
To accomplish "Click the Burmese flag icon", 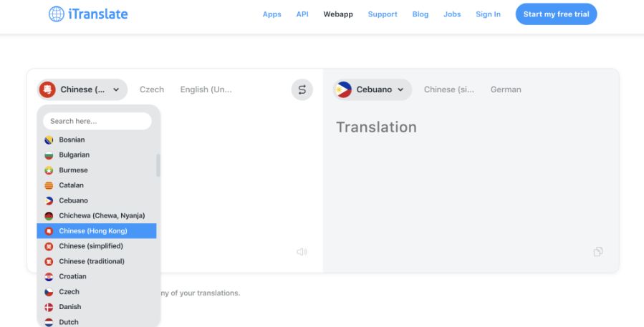I will [x=49, y=170].
